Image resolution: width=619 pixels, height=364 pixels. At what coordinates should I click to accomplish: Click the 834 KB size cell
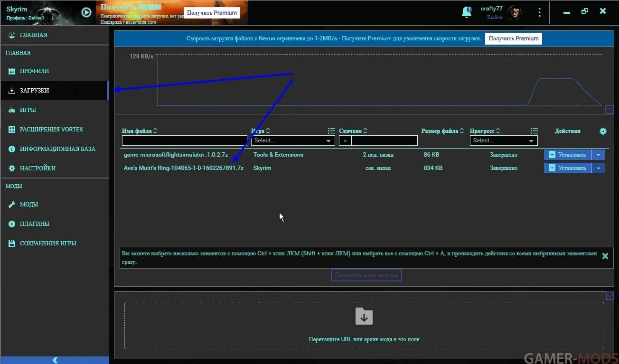pos(433,168)
